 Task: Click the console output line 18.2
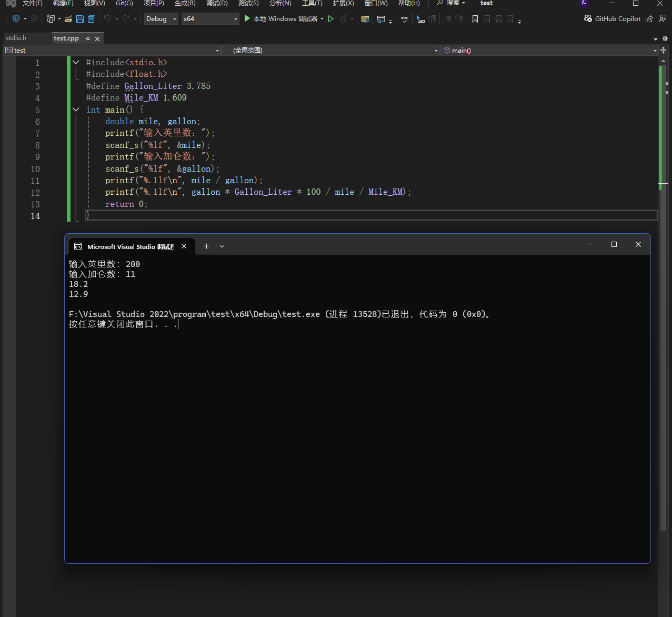coord(78,284)
